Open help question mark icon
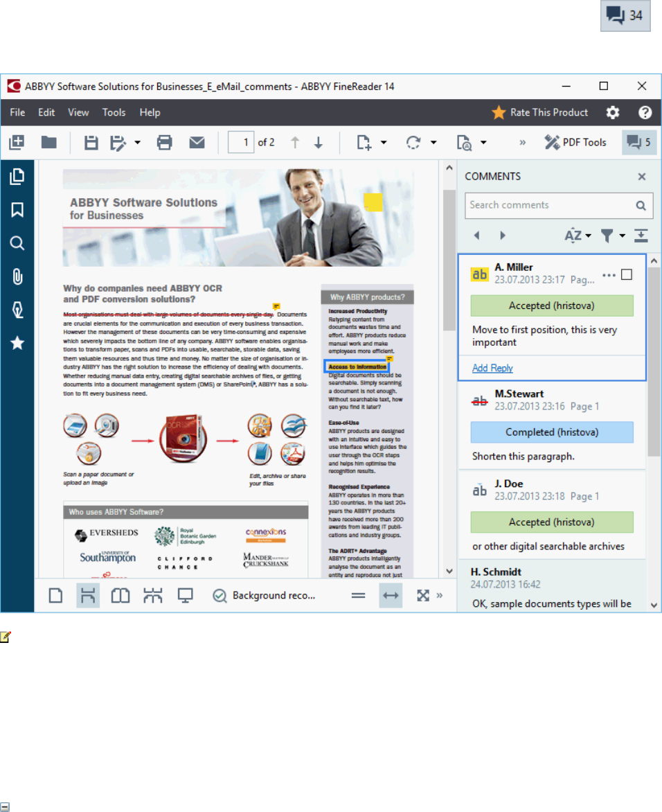 [645, 112]
